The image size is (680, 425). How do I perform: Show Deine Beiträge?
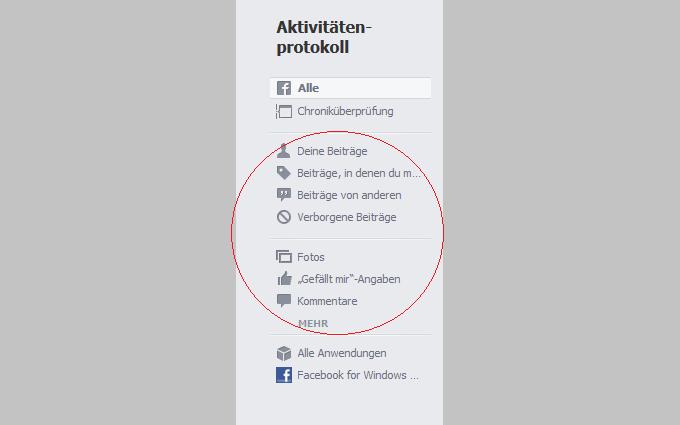[x=332, y=151]
